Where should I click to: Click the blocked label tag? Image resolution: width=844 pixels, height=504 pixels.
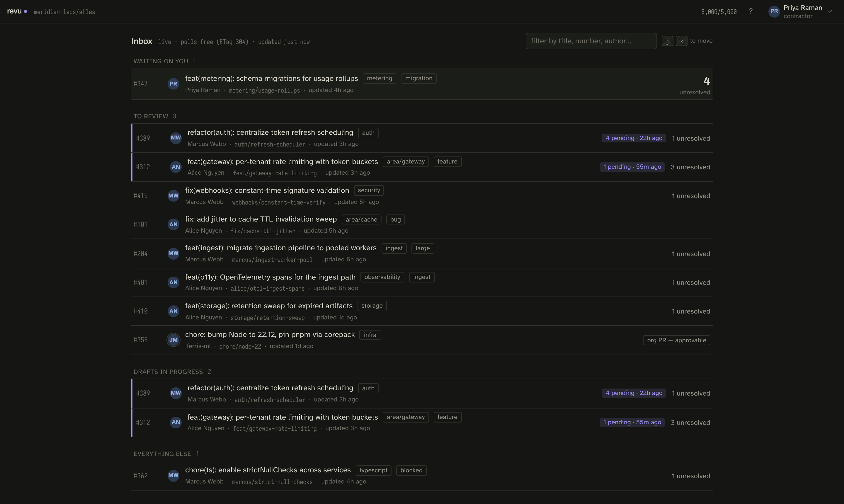pyautogui.click(x=411, y=470)
